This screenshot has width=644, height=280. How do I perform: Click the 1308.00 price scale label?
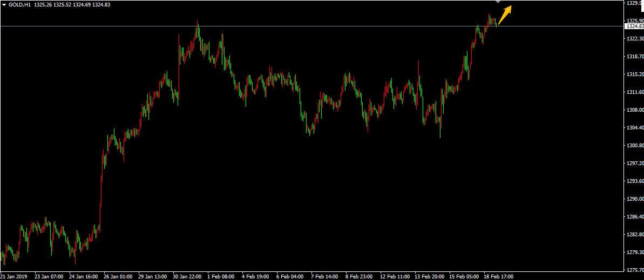pyautogui.click(x=635, y=110)
